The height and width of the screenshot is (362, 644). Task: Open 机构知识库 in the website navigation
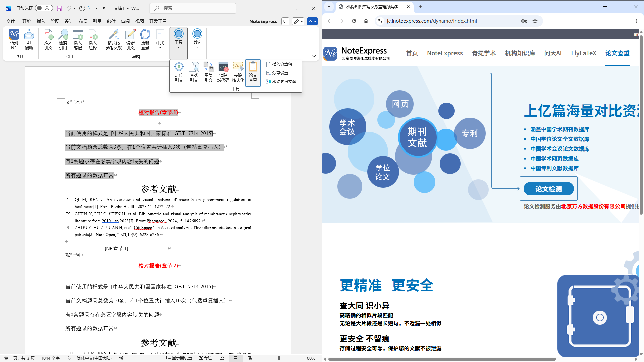click(520, 53)
